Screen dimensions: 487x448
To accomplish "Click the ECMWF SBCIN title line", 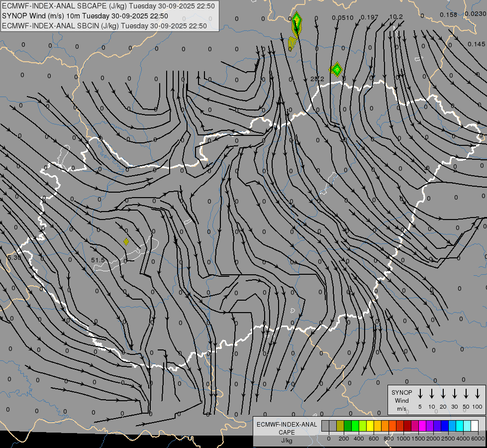I will click(x=104, y=26).
